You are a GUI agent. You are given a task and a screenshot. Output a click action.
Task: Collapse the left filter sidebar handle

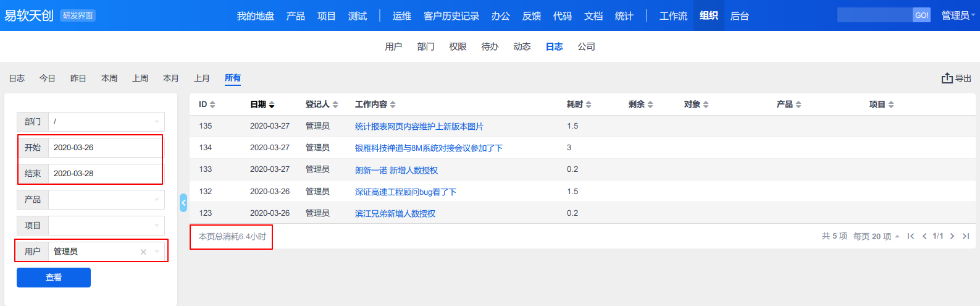[x=183, y=203]
